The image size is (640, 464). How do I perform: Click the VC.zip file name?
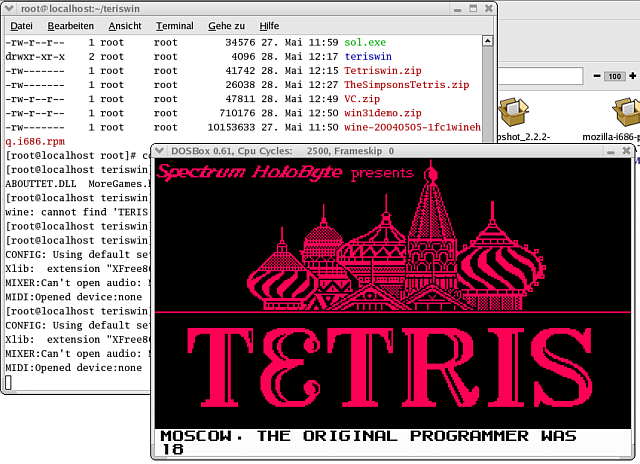tap(362, 99)
